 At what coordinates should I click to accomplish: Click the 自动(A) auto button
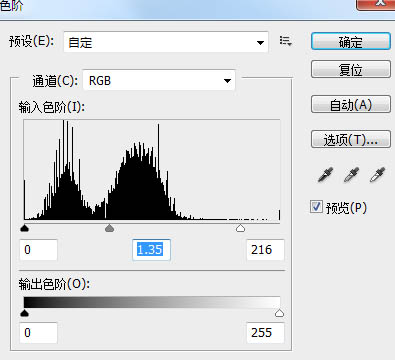pyautogui.click(x=351, y=104)
